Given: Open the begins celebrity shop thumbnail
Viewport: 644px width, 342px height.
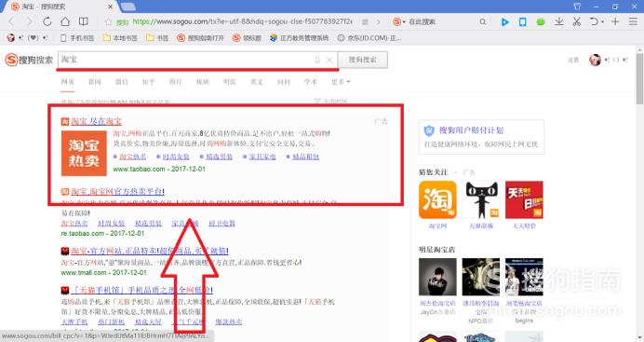Looking at the screenshot, I should click(x=524, y=277).
